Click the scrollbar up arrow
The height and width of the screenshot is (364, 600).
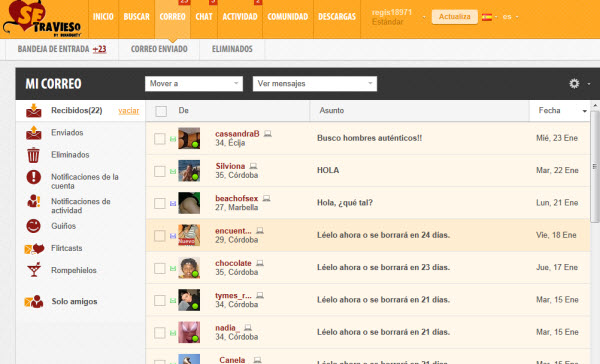(595, 105)
